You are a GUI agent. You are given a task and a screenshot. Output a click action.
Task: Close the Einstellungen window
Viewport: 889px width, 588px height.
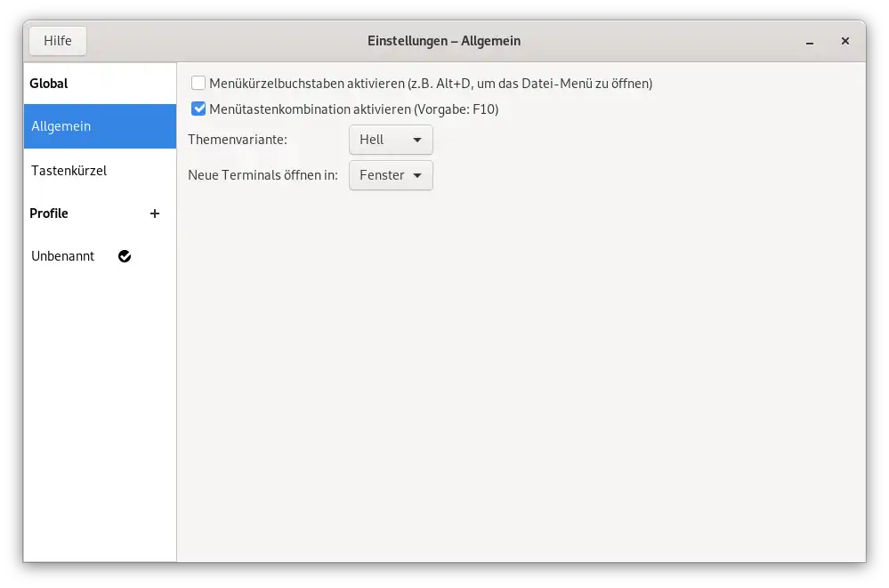845,41
